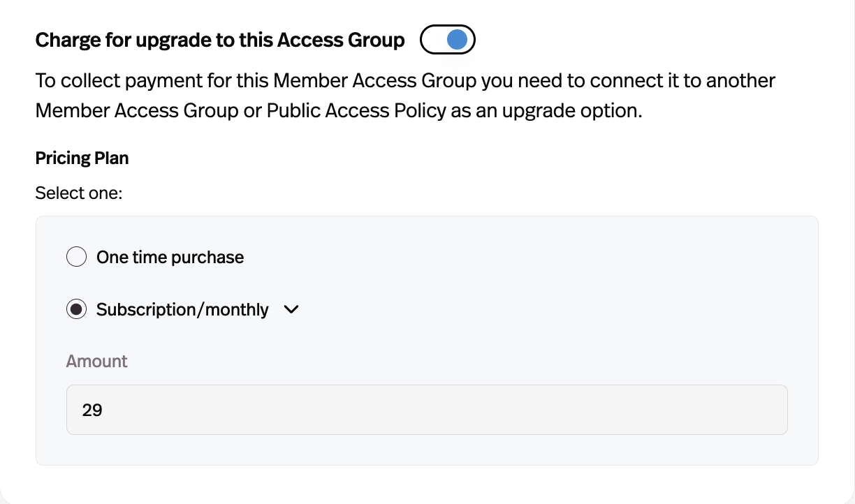Click the One time purchase text label
Viewport: 855px width, 504px height.
pyautogui.click(x=168, y=257)
